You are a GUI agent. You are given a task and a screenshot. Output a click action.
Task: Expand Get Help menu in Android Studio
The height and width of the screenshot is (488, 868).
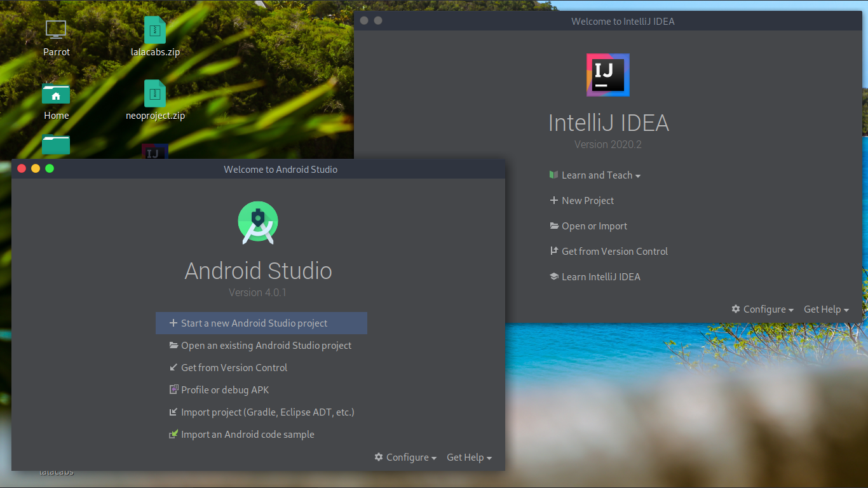pyautogui.click(x=469, y=457)
